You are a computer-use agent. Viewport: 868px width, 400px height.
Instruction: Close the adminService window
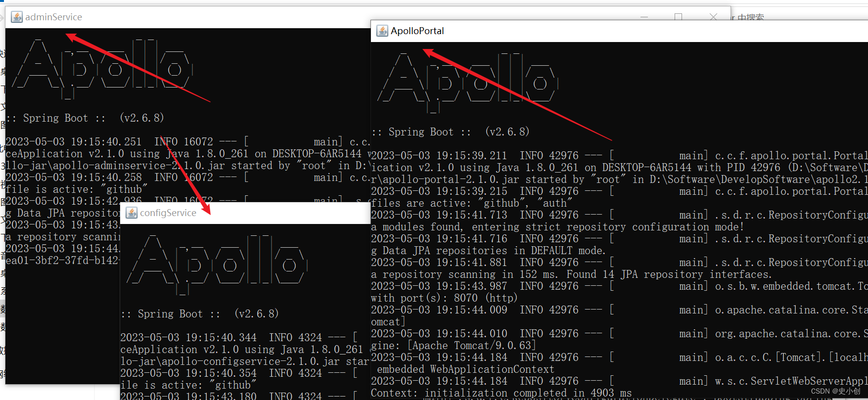point(713,17)
